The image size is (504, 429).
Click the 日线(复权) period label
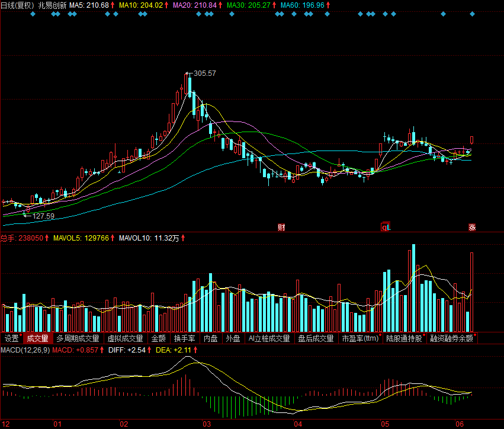[17, 5]
